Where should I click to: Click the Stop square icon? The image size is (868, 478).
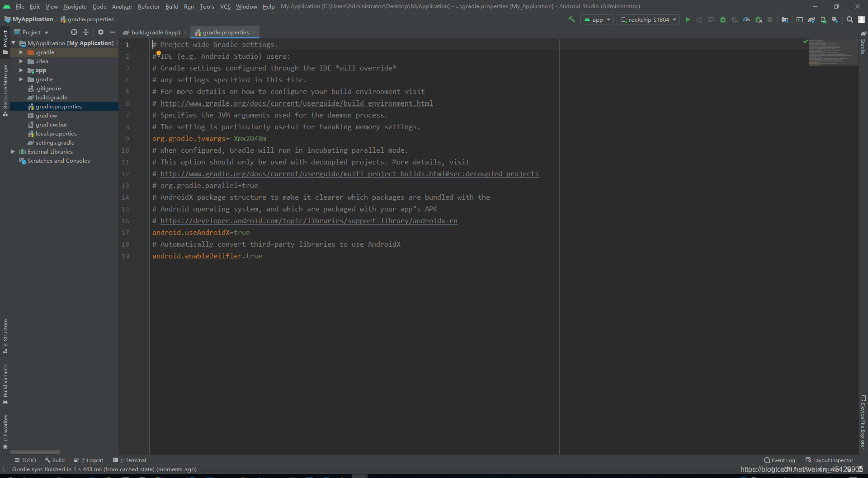[770, 19]
